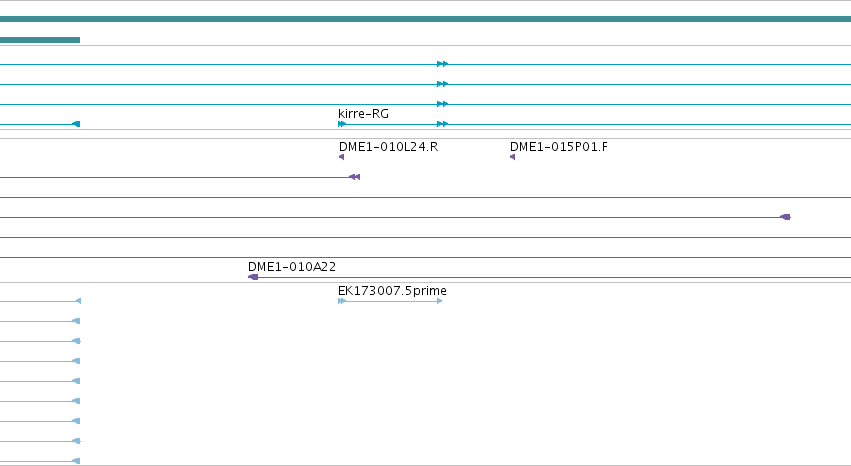Viewport: 851px width, 466px height.
Task: Click the small purple arrowhead under DME1-015P01.F
Action: pyautogui.click(x=512, y=157)
